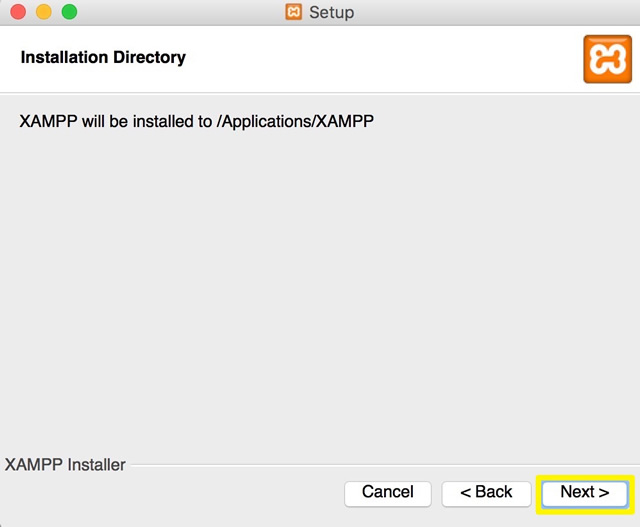Select the Installation Directory heading
640x527 pixels.
tap(103, 57)
